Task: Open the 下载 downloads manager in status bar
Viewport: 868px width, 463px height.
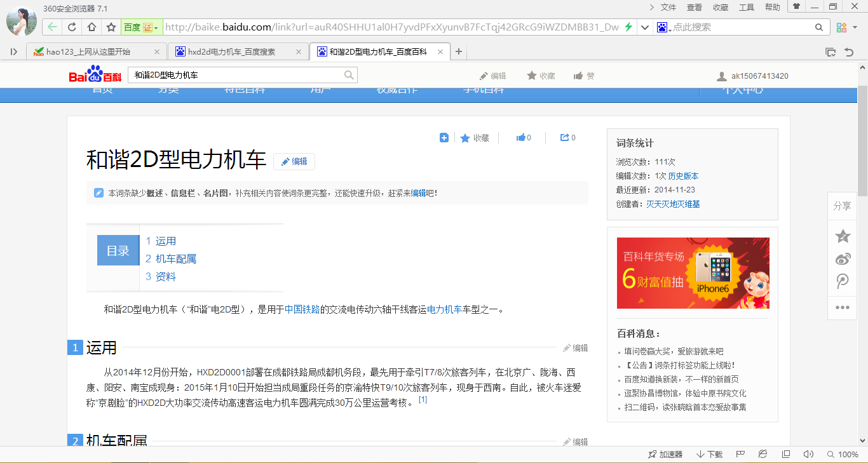Action: 709,454
